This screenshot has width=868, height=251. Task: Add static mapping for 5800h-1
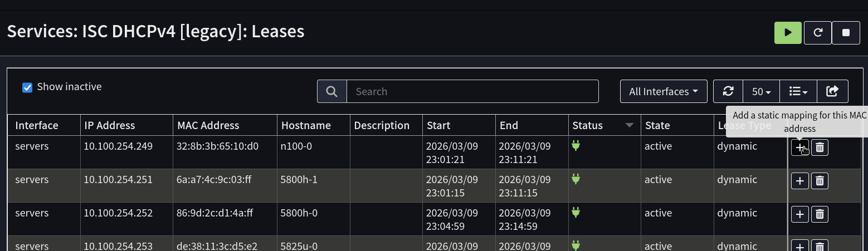coord(800,181)
